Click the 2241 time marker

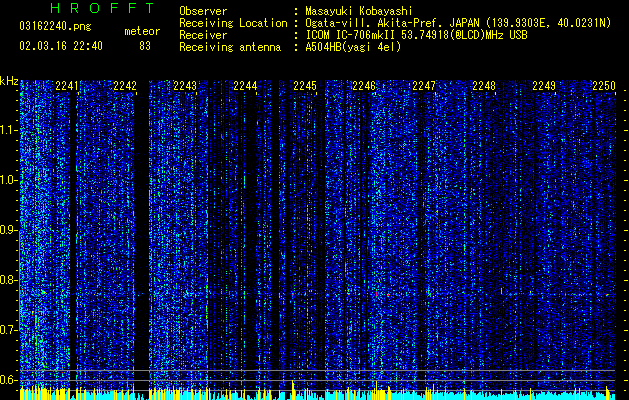(x=67, y=86)
